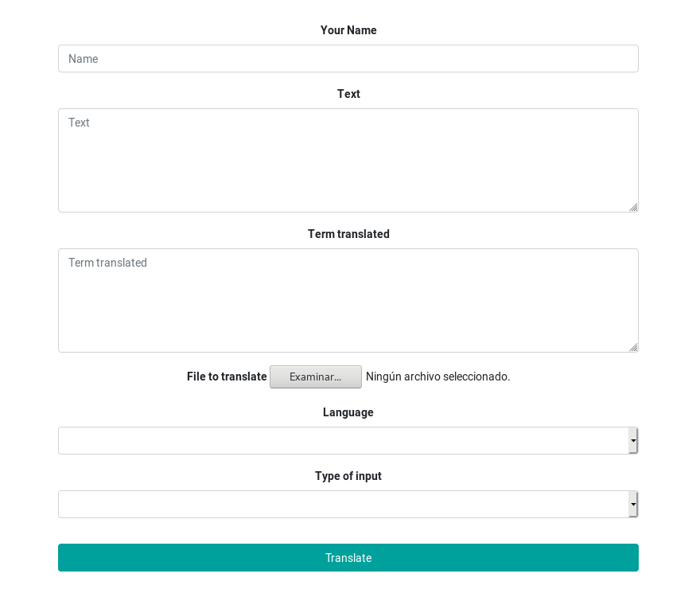Click the Term translated textarea
This screenshot has height=597, width=700.
pyautogui.click(x=348, y=300)
